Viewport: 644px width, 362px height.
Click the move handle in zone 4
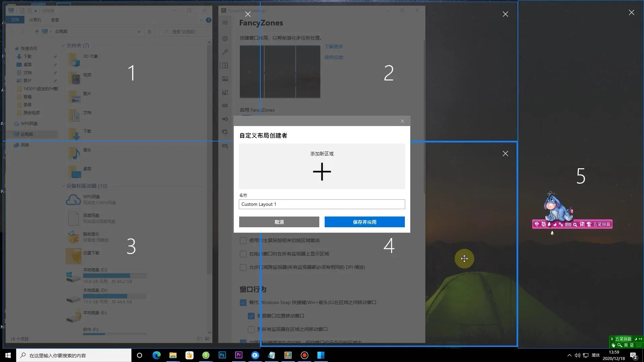(464, 258)
